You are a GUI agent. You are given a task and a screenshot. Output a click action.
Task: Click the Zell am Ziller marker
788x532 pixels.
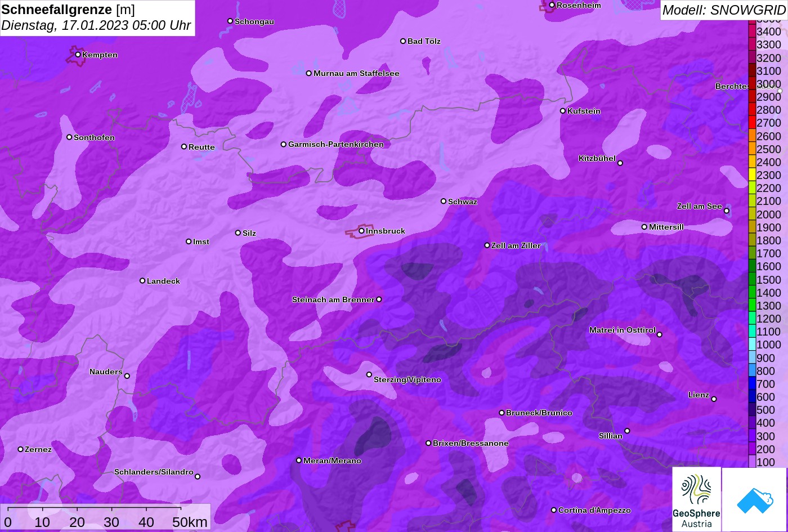click(487, 245)
